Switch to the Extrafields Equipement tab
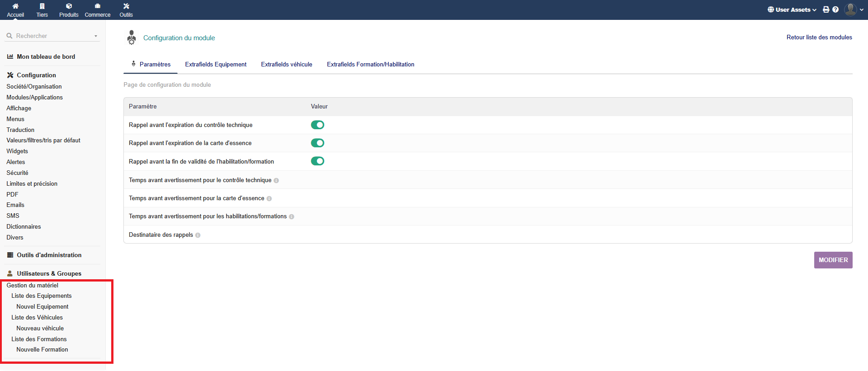Image resolution: width=868 pixels, height=371 pixels. 216,65
